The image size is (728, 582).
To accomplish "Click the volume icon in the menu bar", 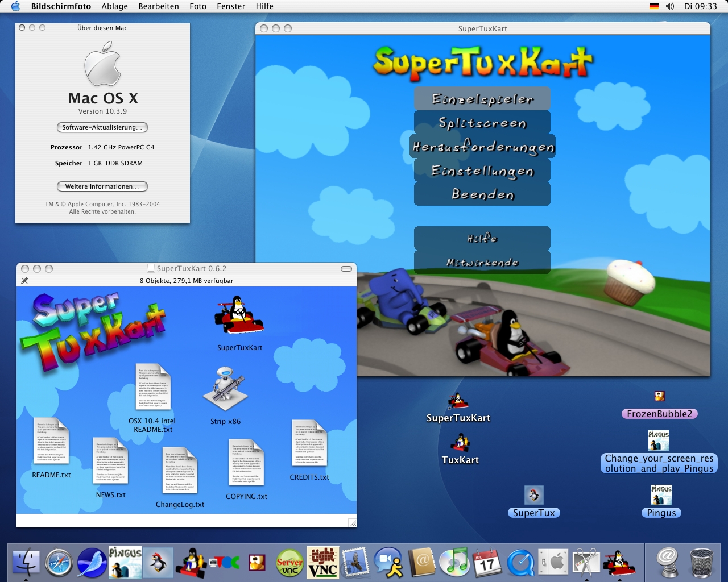I will click(670, 6).
